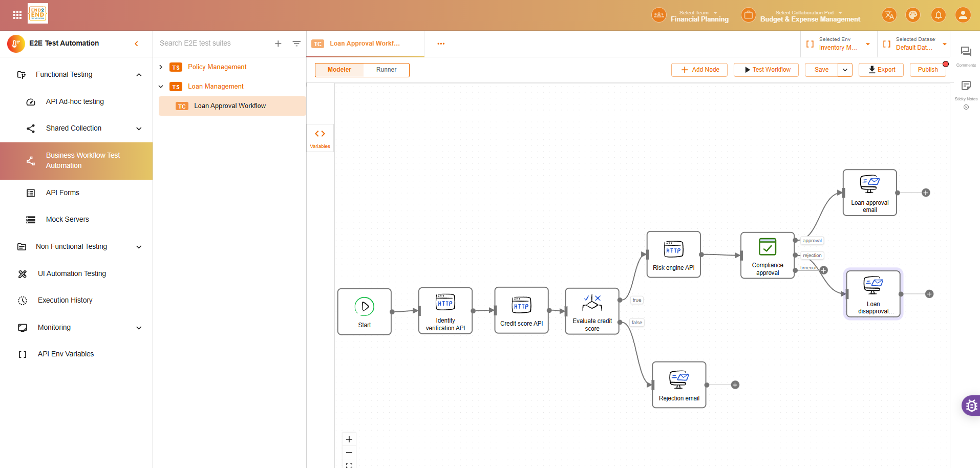Open the app launcher grid icon
The image size is (980, 468).
tap(17, 15)
